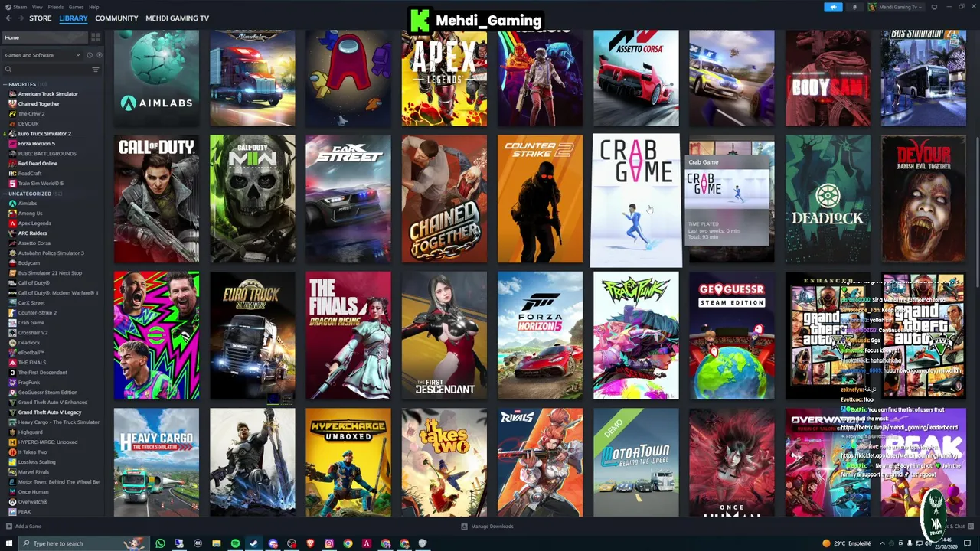Open Forza Horizon 5 cover in grid
The image size is (980, 551).
[x=540, y=335]
